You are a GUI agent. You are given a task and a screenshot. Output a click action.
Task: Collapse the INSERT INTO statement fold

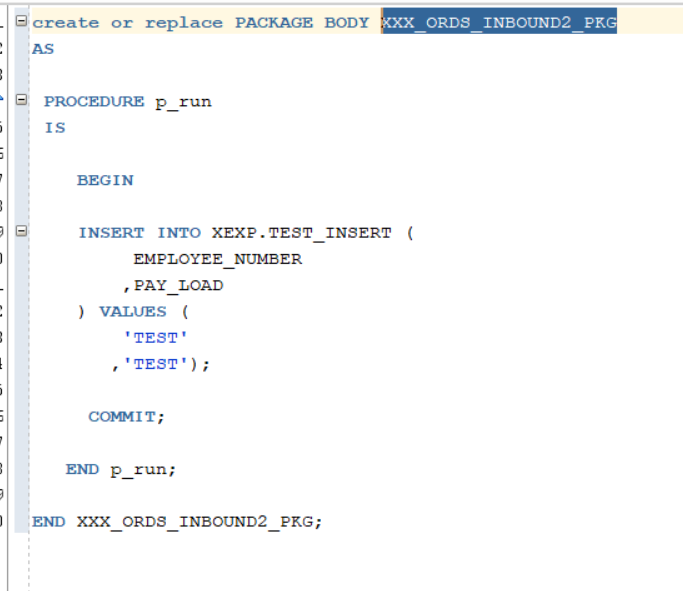[21, 231]
